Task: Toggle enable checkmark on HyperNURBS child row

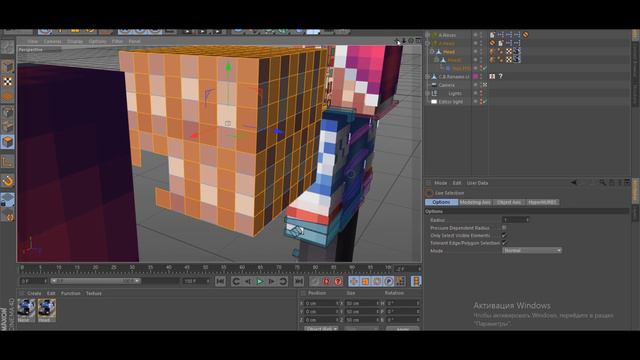Action: coord(484,68)
